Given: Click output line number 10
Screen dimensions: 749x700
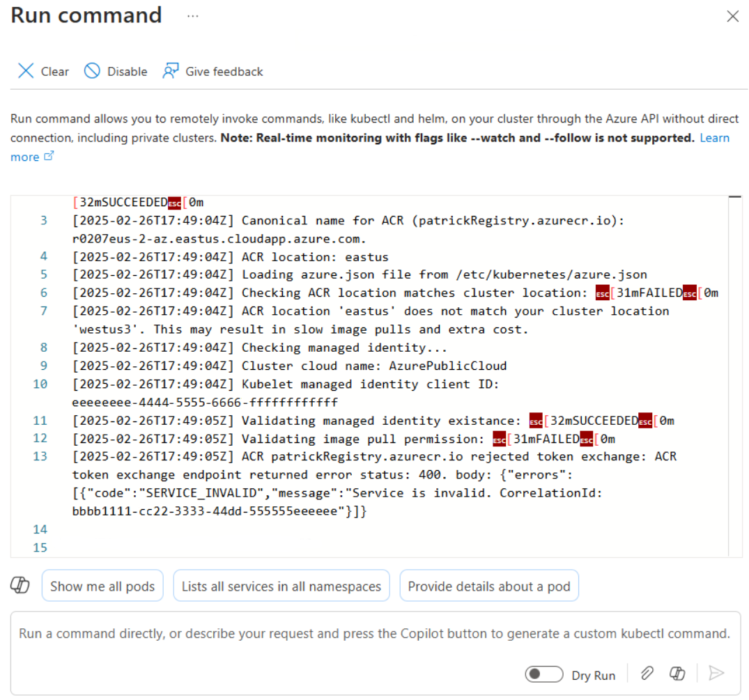Looking at the screenshot, I should point(40,384).
